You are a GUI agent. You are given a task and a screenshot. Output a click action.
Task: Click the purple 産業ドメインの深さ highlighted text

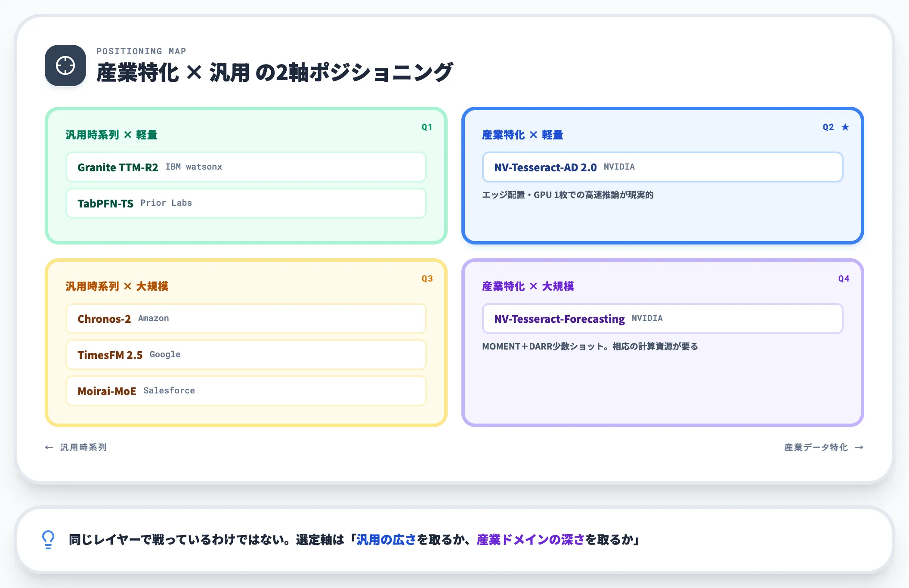[x=531, y=540]
